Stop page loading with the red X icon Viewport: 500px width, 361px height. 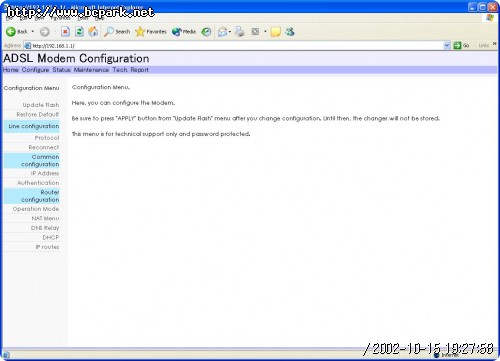65,32
